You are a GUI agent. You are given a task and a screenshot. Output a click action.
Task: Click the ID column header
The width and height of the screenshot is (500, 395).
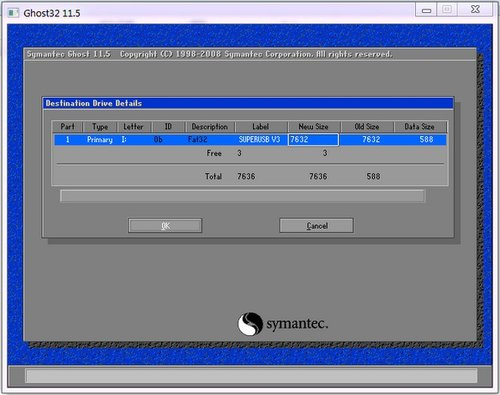click(x=168, y=127)
